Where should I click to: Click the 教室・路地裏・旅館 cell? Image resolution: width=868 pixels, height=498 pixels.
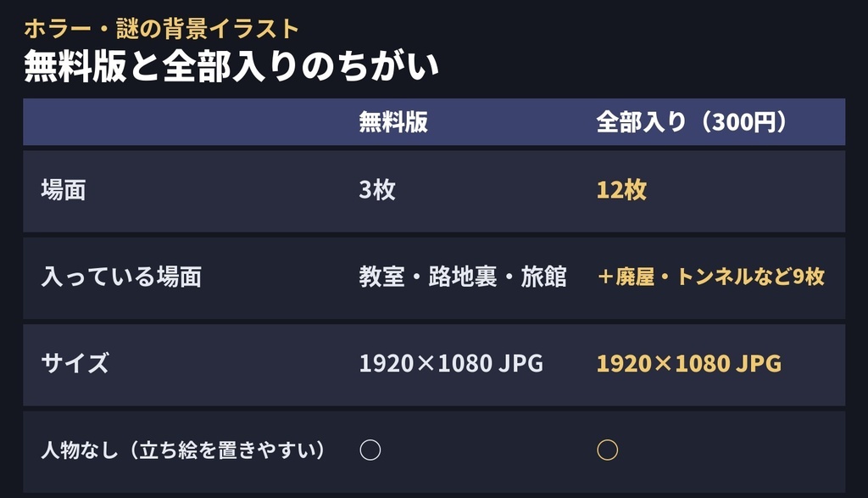pos(463,277)
